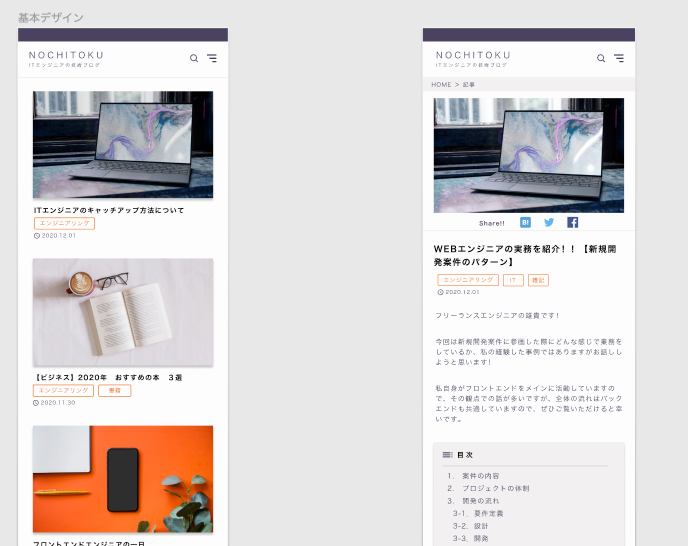Open the article 【ビジネス】2020年 おすすめの本 3選
This screenshot has height=546, width=688.
tap(108, 377)
